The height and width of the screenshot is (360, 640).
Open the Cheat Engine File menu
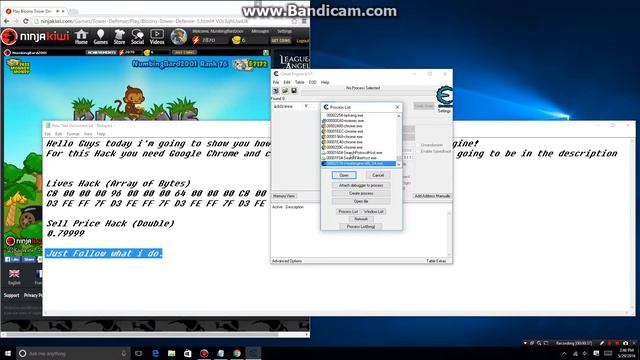click(x=276, y=82)
